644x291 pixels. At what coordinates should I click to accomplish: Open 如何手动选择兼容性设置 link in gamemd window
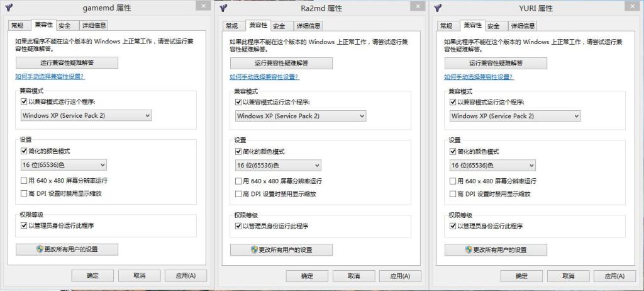coord(50,76)
